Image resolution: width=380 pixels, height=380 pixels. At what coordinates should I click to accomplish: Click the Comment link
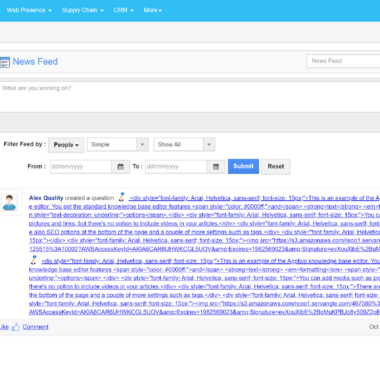[35, 327]
